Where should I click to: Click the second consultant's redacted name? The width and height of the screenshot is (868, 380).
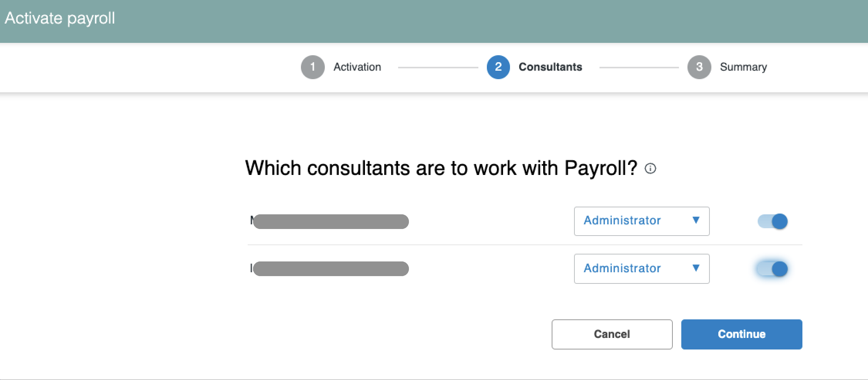click(x=330, y=269)
